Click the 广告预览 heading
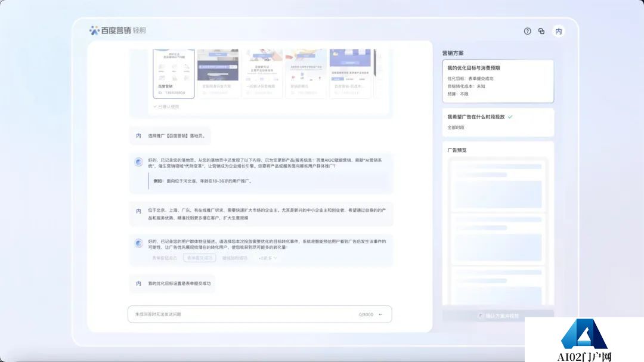The width and height of the screenshot is (644, 362). (x=457, y=150)
